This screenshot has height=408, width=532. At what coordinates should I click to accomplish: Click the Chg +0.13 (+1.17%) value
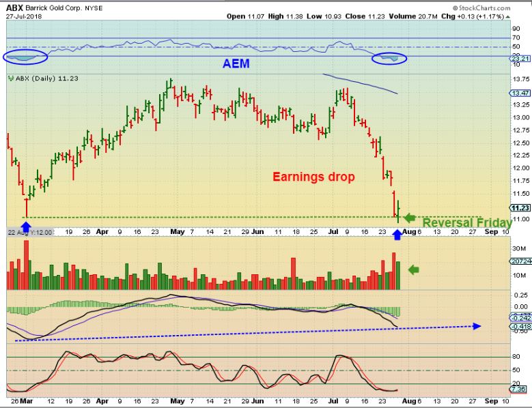(473, 16)
